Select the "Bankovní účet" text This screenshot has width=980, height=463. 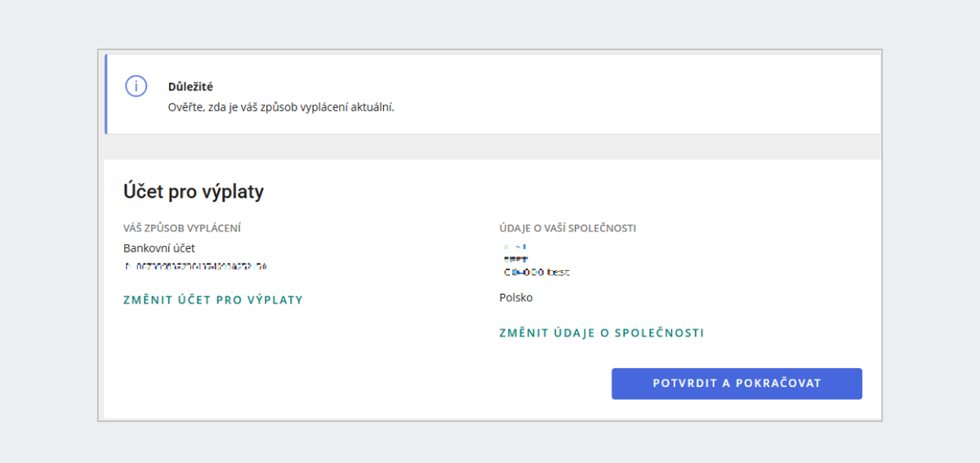coord(159,248)
